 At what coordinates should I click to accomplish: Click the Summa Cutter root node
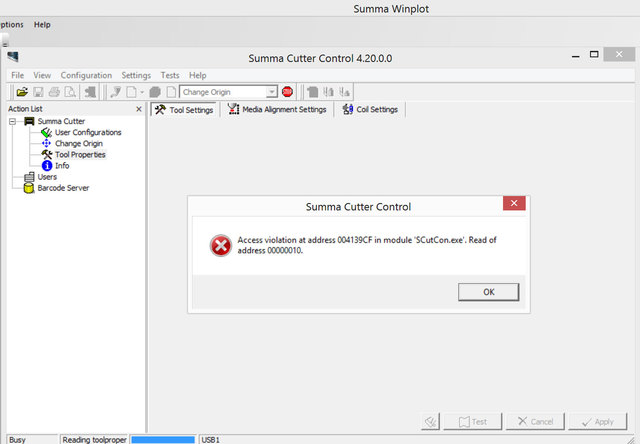(61, 121)
